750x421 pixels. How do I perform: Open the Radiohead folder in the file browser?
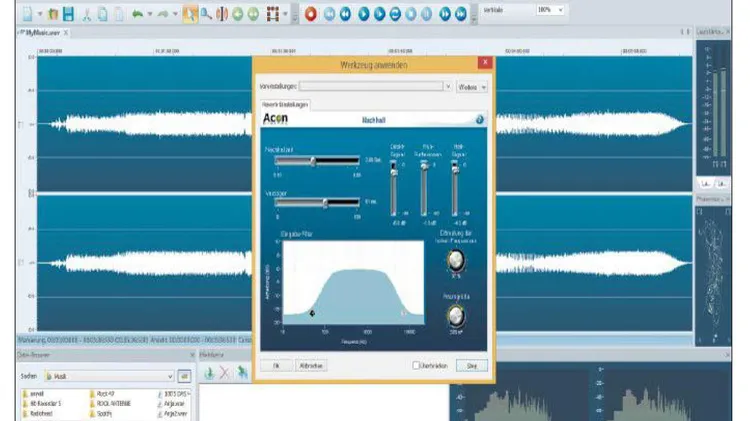[37, 413]
